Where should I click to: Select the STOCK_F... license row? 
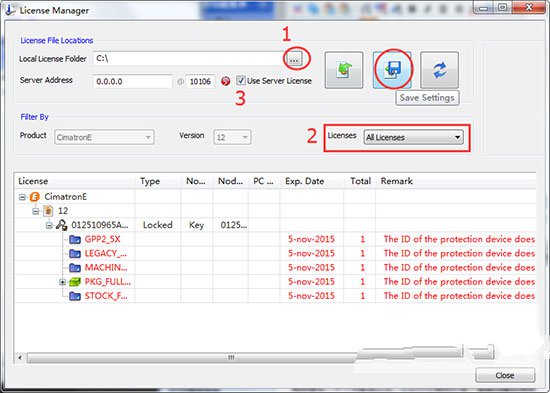click(x=275, y=296)
